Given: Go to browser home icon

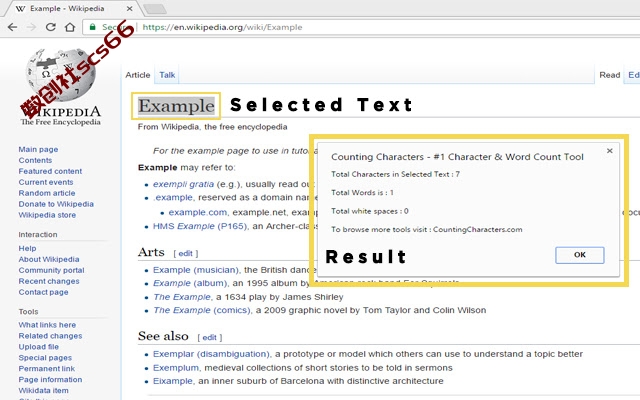Looking at the screenshot, I should (x=70, y=27).
